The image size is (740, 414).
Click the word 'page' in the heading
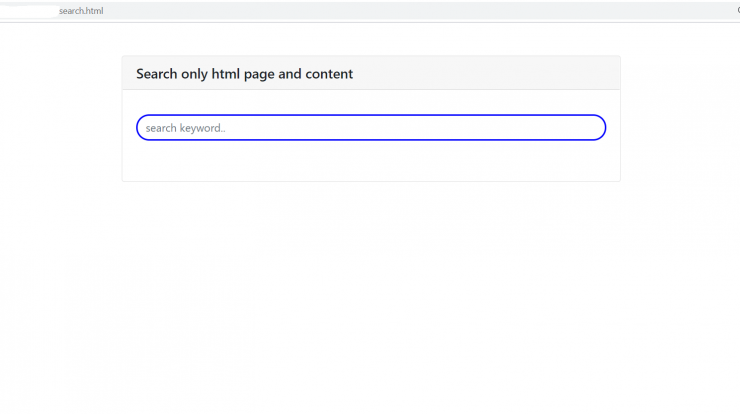(x=259, y=74)
